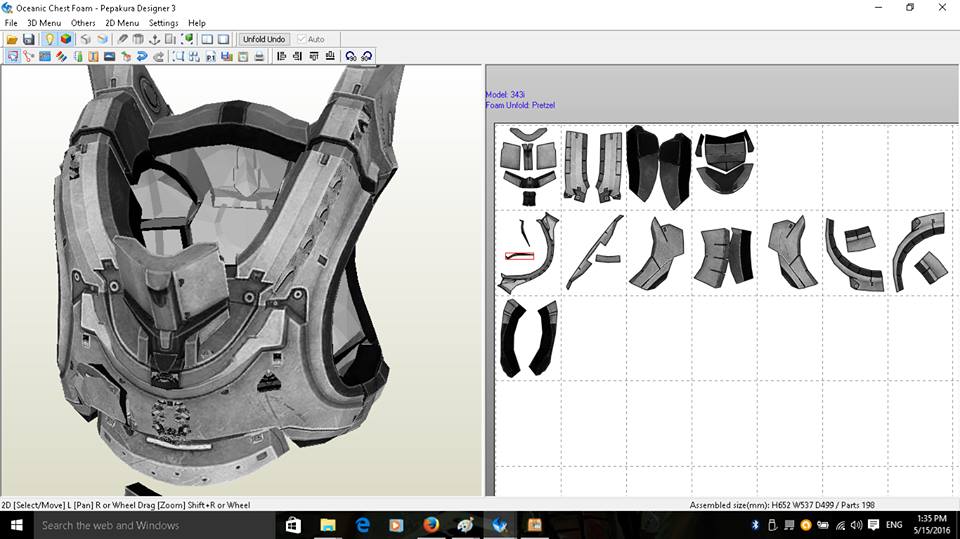Toggle the colored cube texture icon
960x539 pixels.
(x=66, y=39)
